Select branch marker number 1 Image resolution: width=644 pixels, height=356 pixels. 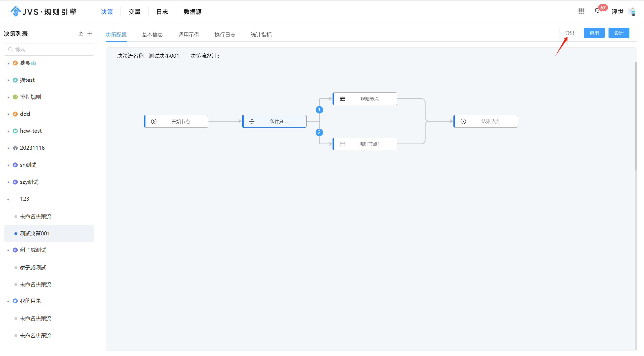[x=319, y=110]
